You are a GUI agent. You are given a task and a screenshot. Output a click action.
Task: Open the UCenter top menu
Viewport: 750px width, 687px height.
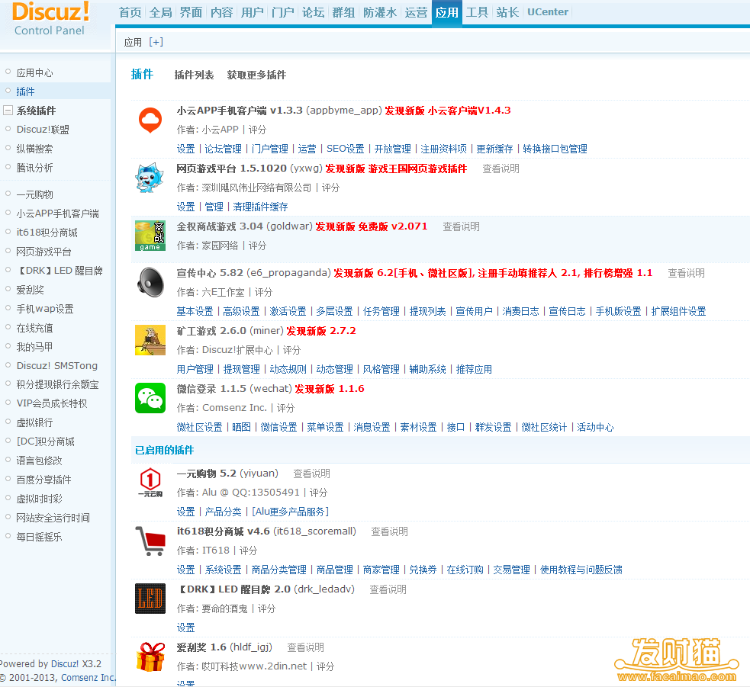[x=548, y=12]
